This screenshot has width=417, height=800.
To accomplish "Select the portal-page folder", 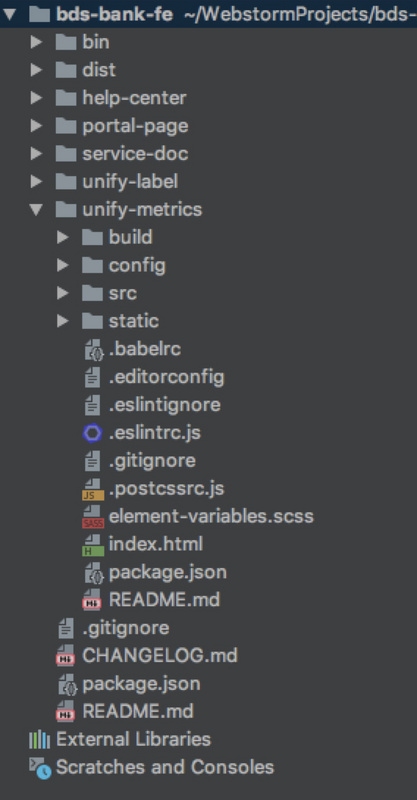I will tap(135, 126).
